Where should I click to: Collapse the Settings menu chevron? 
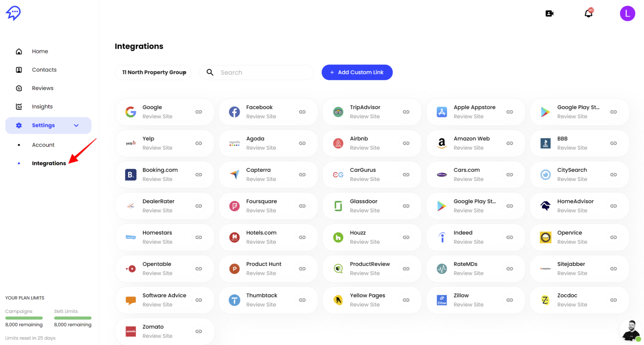click(76, 125)
